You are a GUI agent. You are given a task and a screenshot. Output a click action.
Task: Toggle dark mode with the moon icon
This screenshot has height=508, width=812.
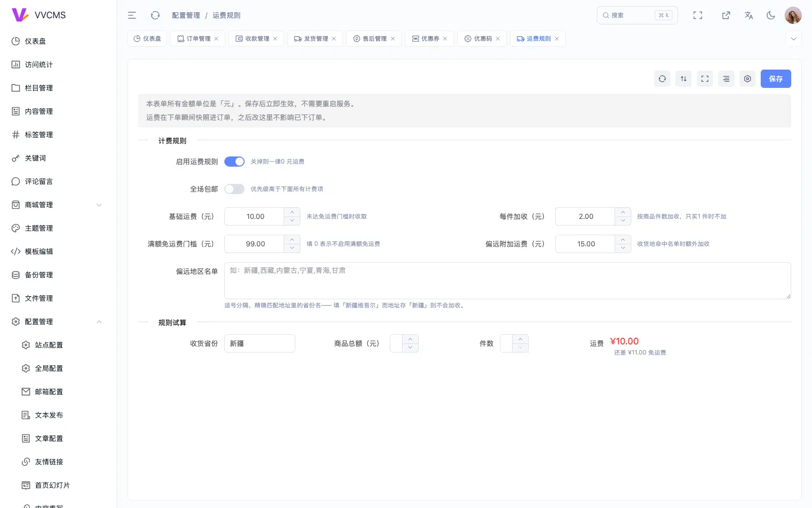coord(771,15)
